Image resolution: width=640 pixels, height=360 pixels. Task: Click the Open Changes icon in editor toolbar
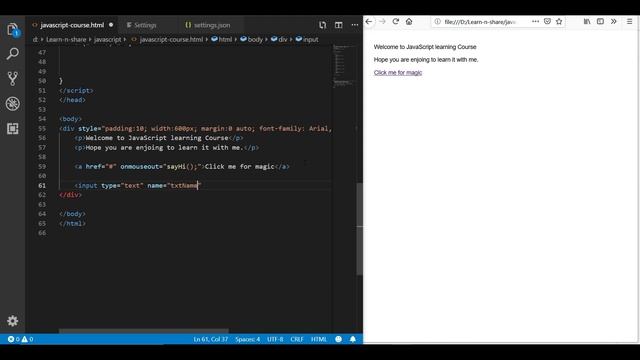[322, 25]
